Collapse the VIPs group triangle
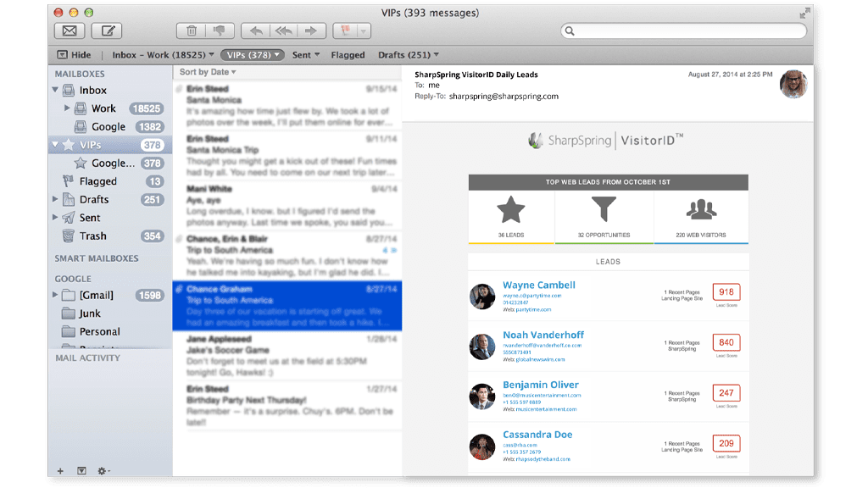The width and height of the screenshot is (868, 488). 55,144
